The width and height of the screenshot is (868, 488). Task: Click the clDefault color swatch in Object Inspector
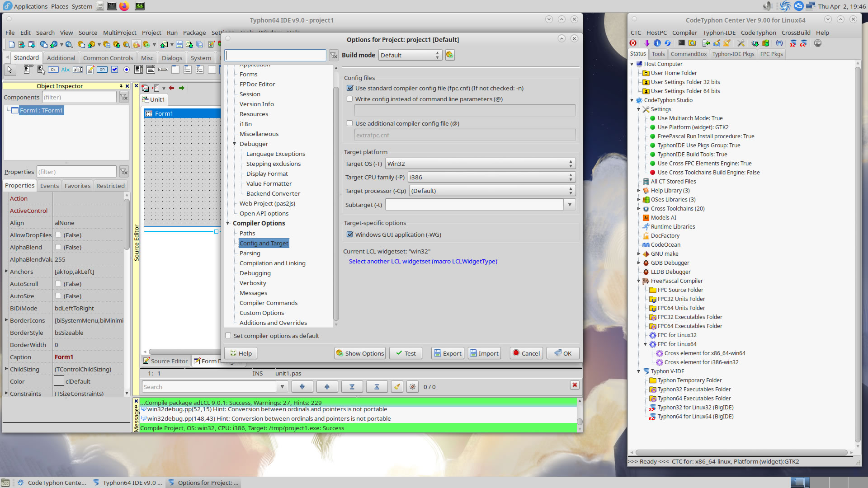coord(59,381)
